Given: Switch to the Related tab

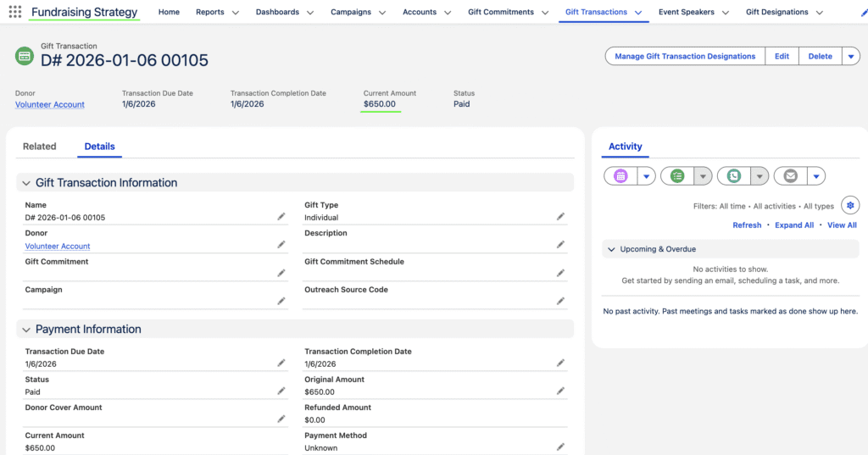Looking at the screenshot, I should 39,147.
